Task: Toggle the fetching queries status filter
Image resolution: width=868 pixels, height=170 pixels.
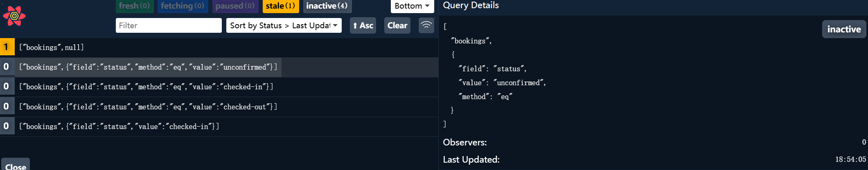Action: 183,6
